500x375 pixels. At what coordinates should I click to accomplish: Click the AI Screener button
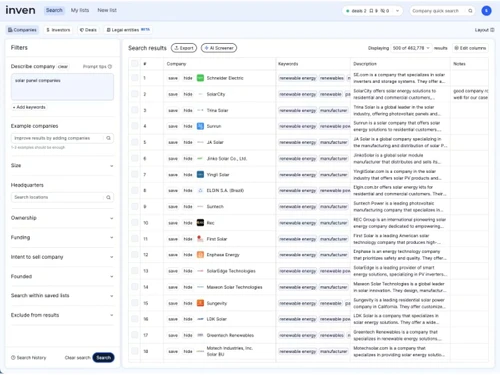coord(219,48)
